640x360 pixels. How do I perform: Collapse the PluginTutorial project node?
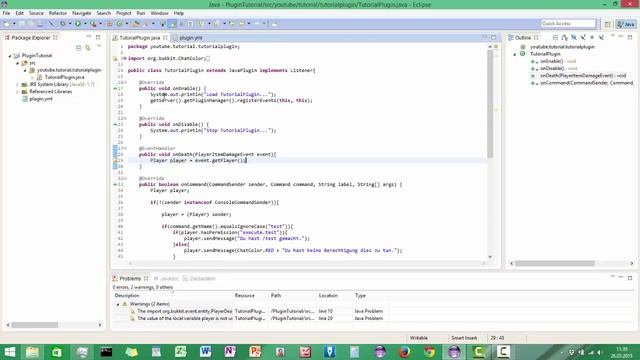coord(10,56)
